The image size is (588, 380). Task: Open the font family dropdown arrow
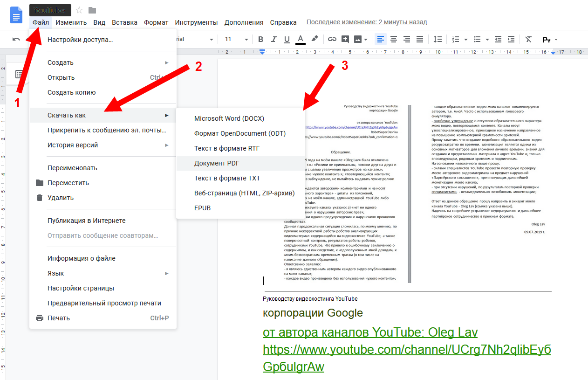point(212,40)
